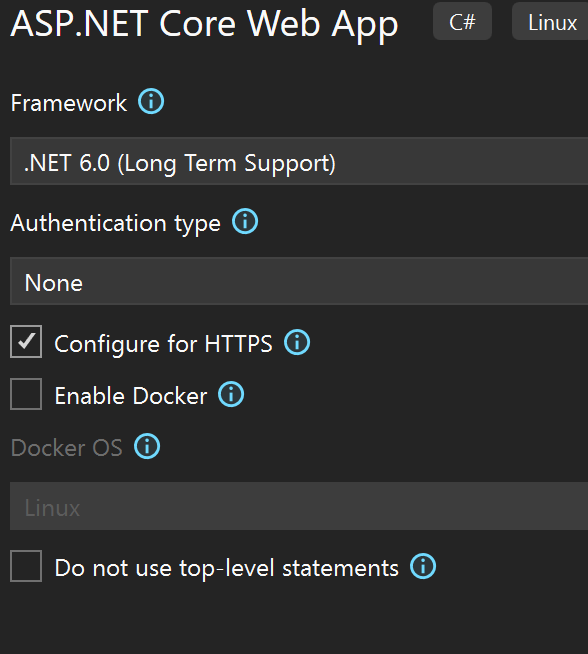Open the Authentication type None dropdown
Screen dimensions: 588x654
pyautogui.click(x=299, y=281)
